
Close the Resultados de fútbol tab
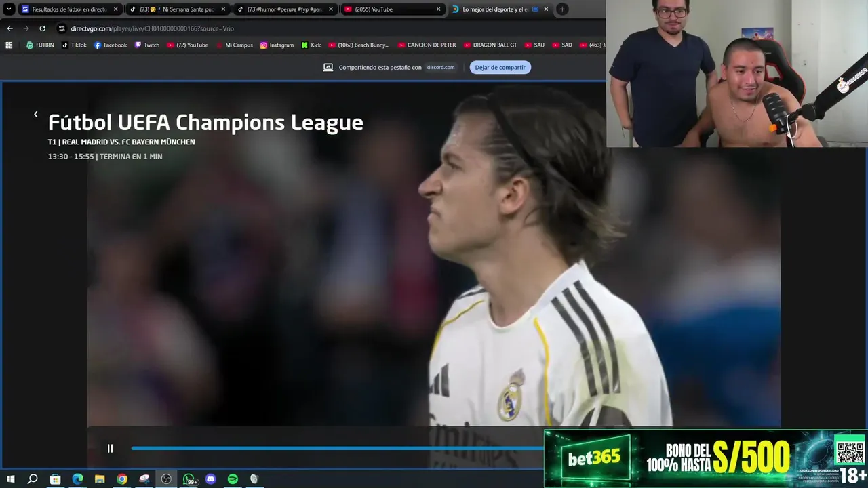[x=115, y=9]
